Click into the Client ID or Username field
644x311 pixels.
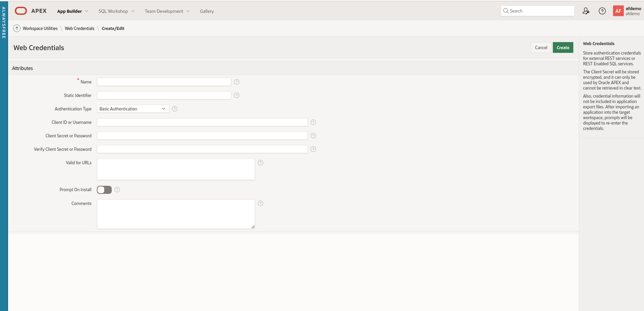point(202,122)
